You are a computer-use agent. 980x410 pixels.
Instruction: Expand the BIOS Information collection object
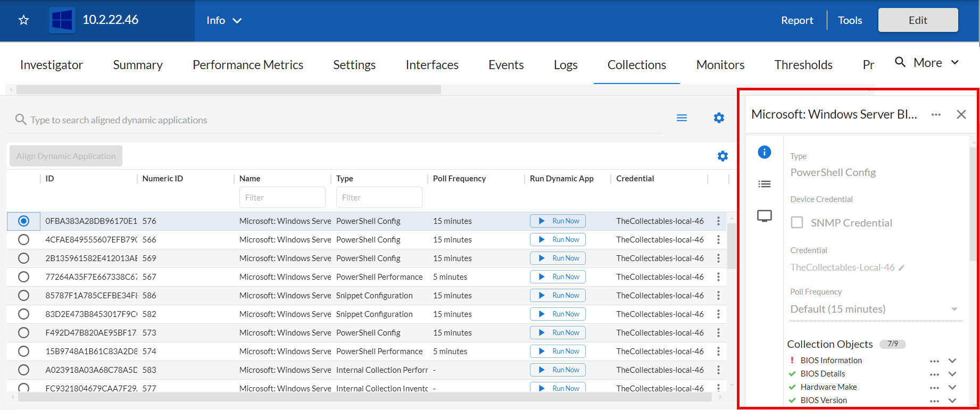(952, 361)
